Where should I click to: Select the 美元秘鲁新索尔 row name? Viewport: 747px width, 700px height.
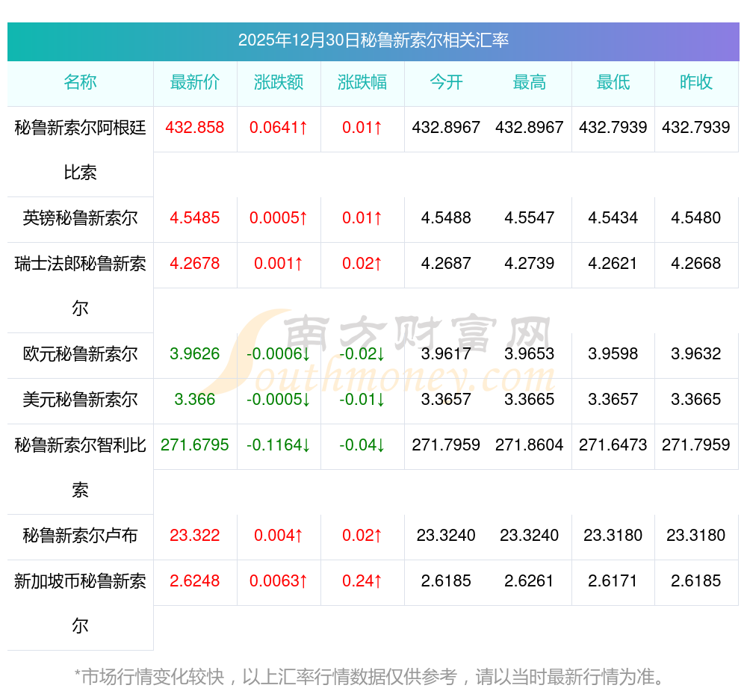(x=80, y=400)
